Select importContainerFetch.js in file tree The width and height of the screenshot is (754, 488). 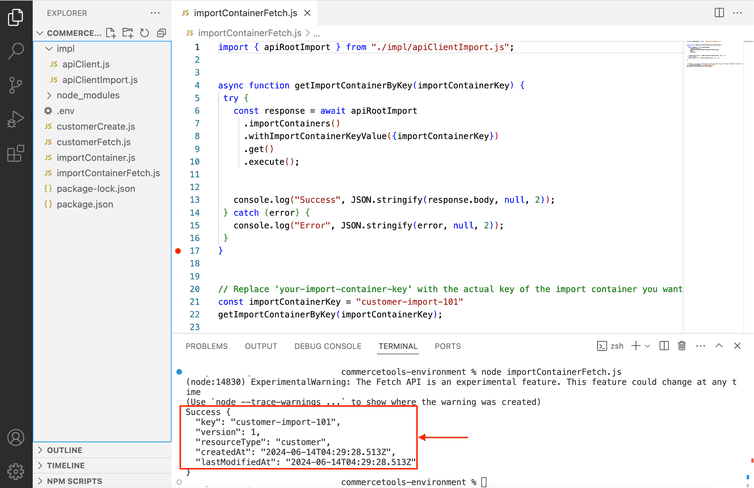(x=108, y=173)
